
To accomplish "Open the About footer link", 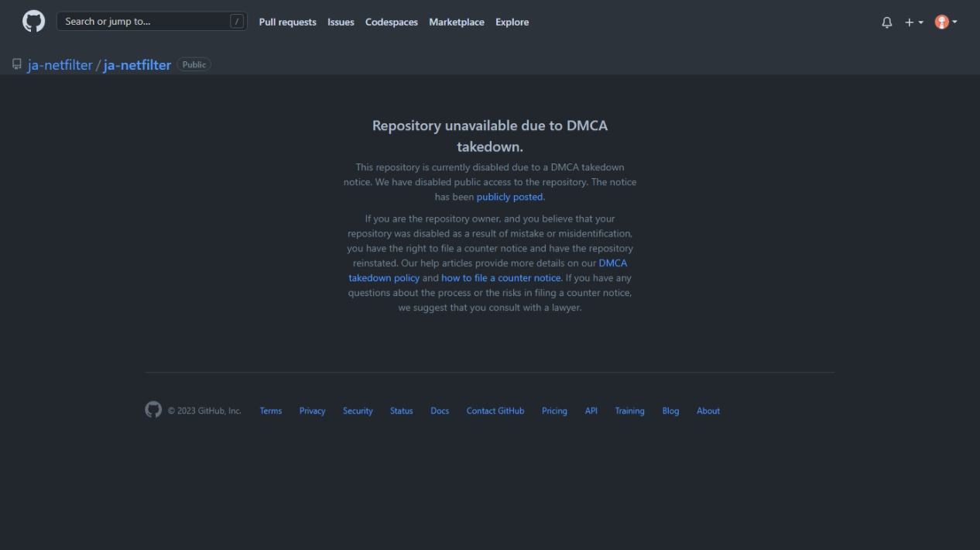I will coord(708,411).
